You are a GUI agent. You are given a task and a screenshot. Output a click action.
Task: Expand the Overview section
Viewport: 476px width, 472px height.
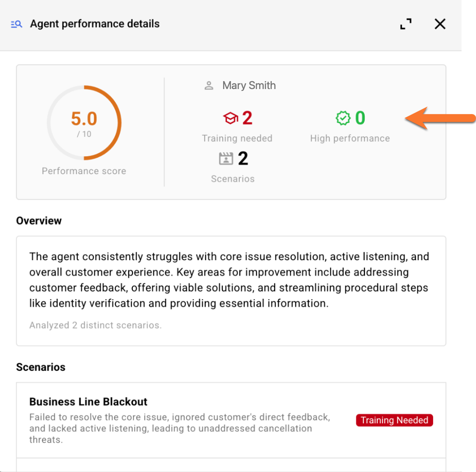pos(231,290)
